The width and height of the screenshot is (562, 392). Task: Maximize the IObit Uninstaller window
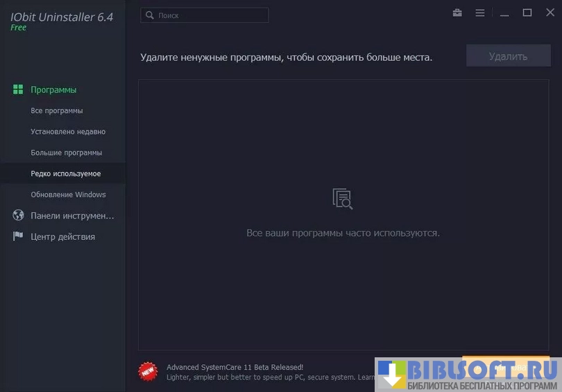tap(527, 13)
